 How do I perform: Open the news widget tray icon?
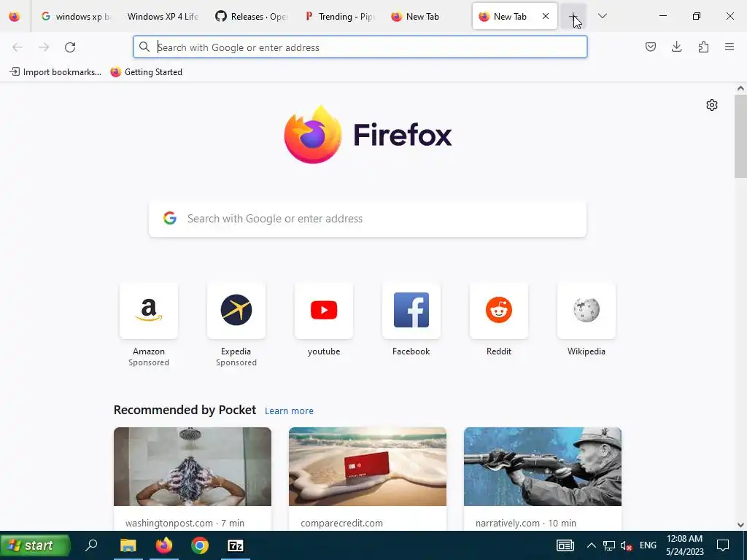pyautogui.click(x=565, y=545)
